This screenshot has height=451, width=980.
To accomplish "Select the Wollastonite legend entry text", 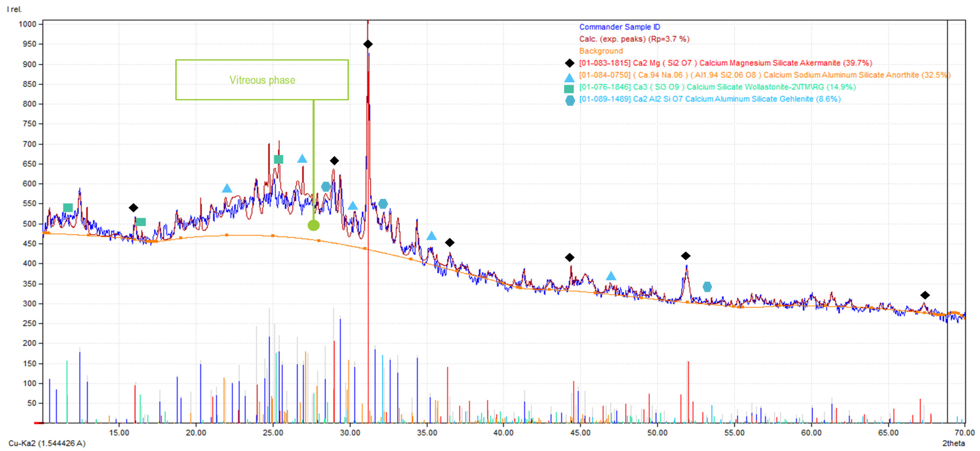I will (717, 87).
